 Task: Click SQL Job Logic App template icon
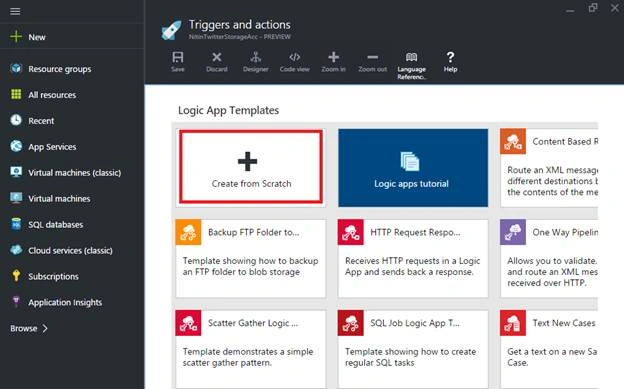[351, 323]
